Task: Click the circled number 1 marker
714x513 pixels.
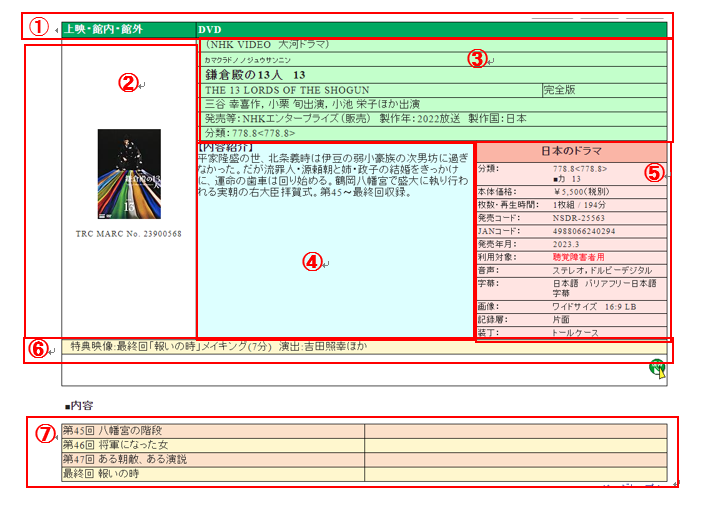Action: 38,27
